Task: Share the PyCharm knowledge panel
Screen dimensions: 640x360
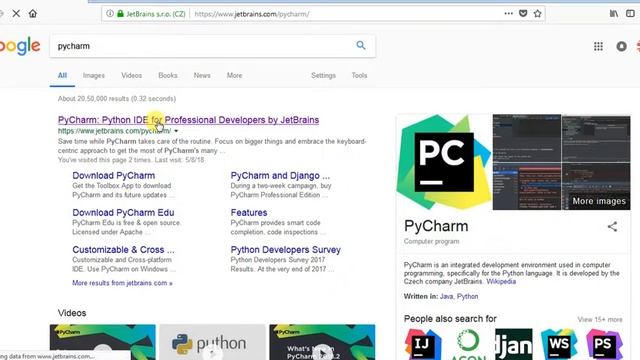Action: click(612, 227)
